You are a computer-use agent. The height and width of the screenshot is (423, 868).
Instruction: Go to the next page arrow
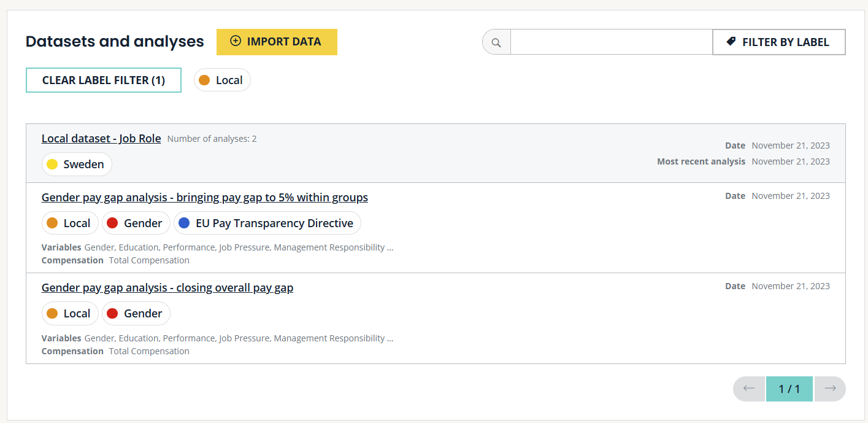click(x=830, y=389)
